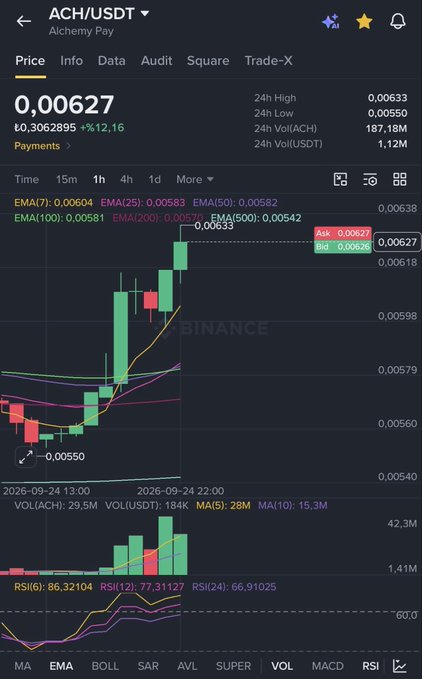Open the More timeframes dropdown
The width and height of the screenshot is (422, 679).
point(194,179)
